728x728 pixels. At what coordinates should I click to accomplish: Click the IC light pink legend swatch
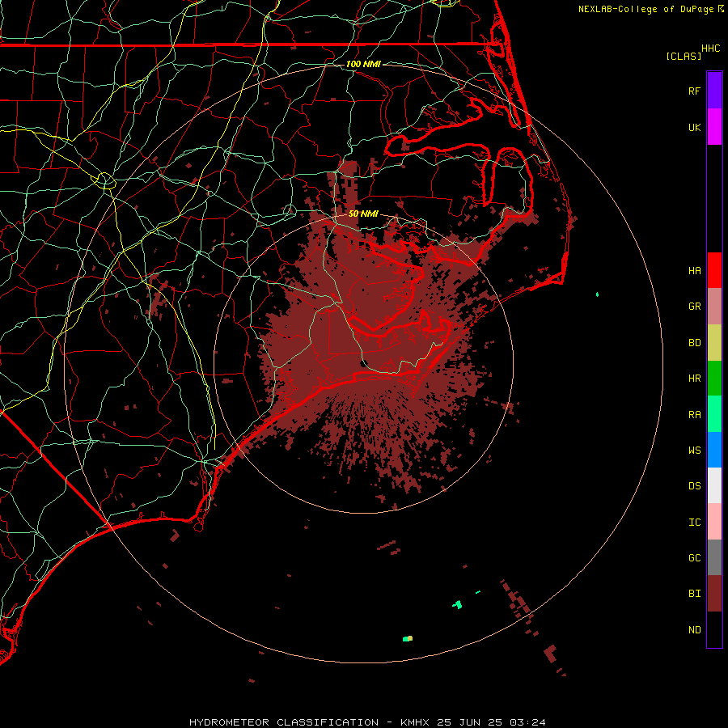click(714, 522)
